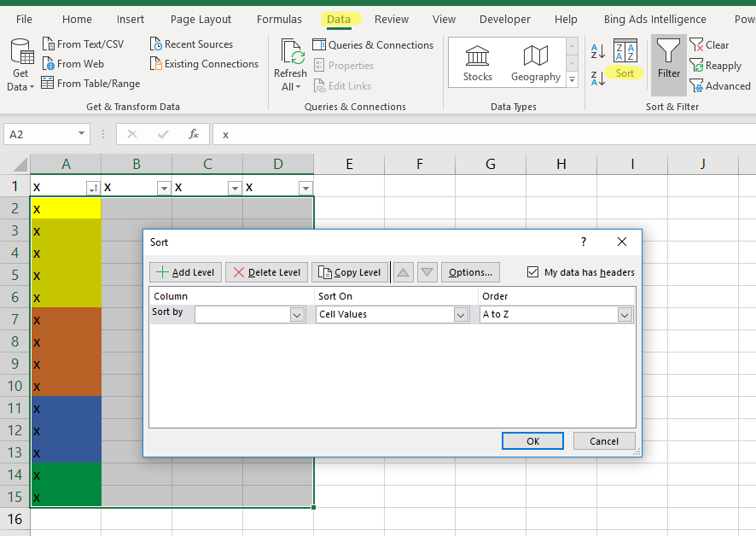
Task: Sort Z to A descending icon
Action: coord(598,79)
